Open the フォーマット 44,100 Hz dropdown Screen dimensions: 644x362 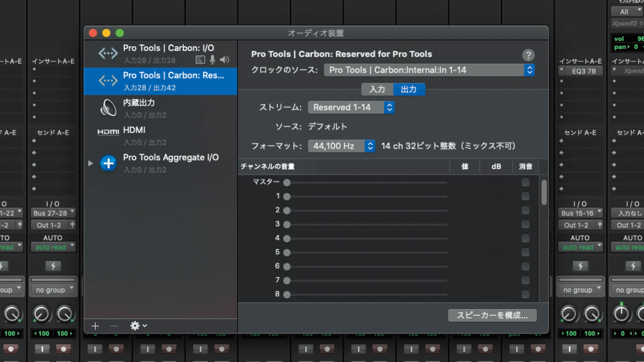click(x=341, y=146)
